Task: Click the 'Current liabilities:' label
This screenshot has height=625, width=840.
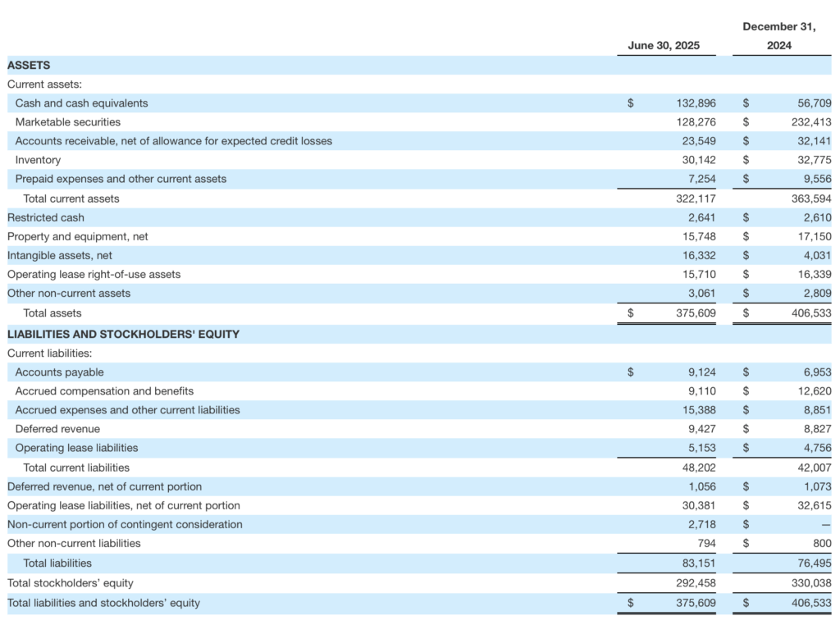Action: tap(49, 354)
